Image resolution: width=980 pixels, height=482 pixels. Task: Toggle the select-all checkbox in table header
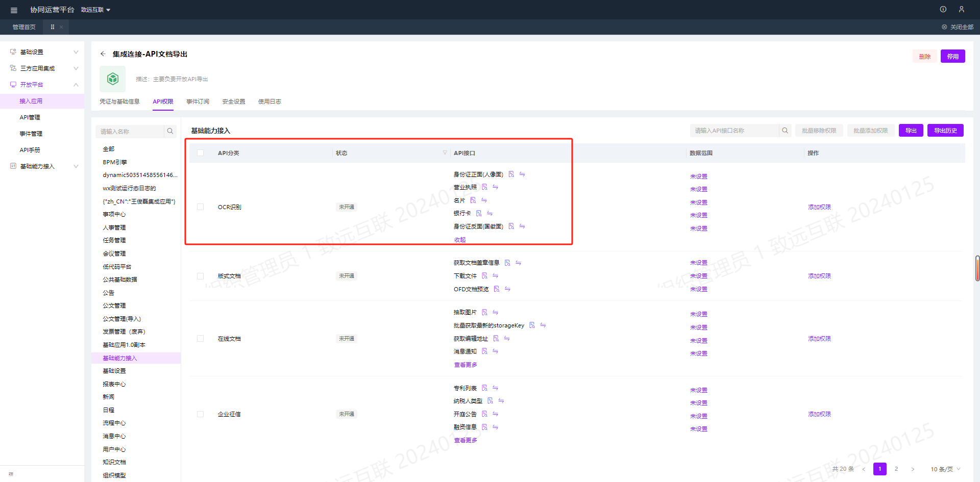click(200, 153)
